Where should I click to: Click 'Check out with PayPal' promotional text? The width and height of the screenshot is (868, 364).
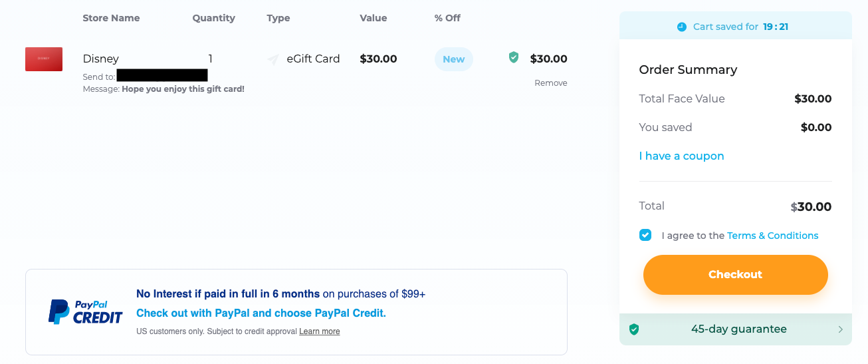point(261,313)
